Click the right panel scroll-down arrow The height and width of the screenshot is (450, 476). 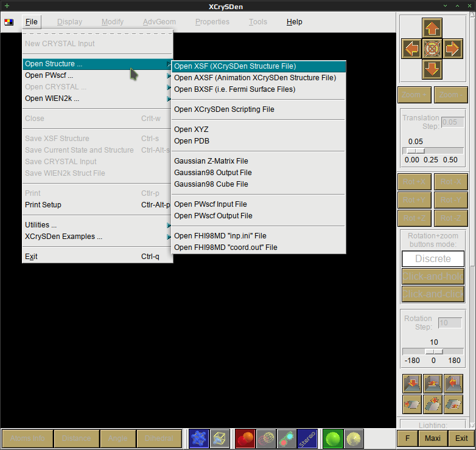[472, 425]
